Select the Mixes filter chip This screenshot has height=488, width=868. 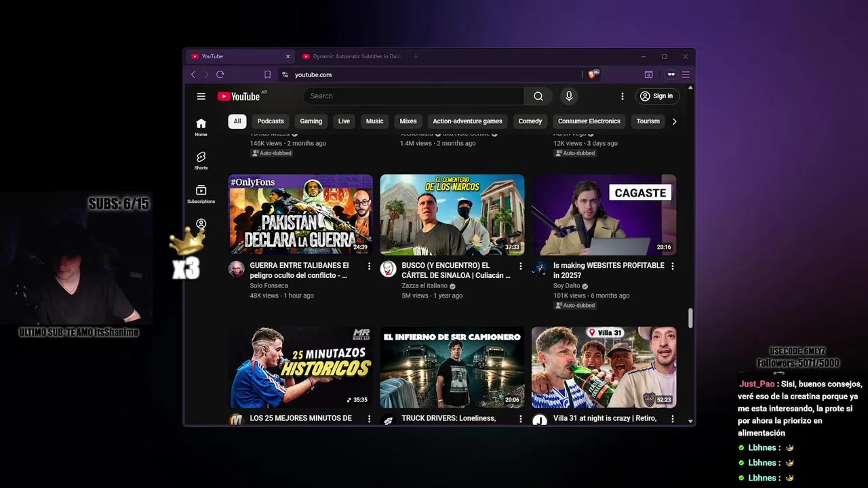click(x=408, y=121)
